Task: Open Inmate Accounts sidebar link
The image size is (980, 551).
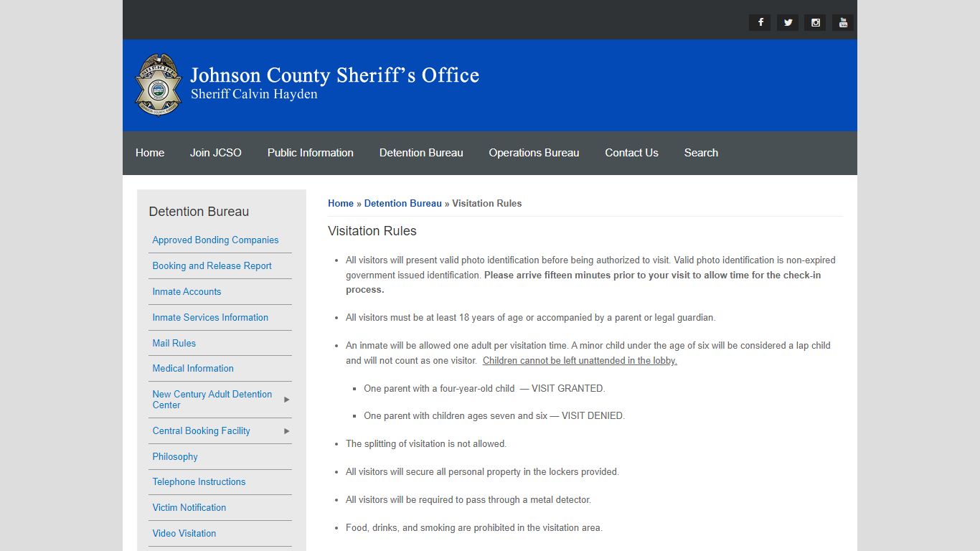Action: tap(187, 291)
